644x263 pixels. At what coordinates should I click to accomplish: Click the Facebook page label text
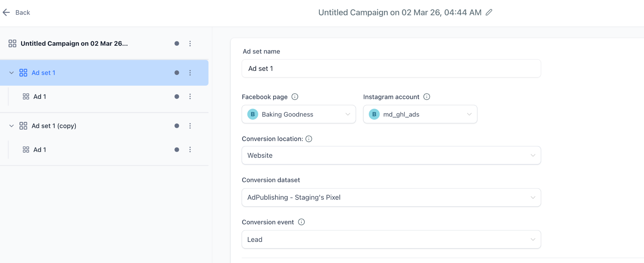click(264, 97)
